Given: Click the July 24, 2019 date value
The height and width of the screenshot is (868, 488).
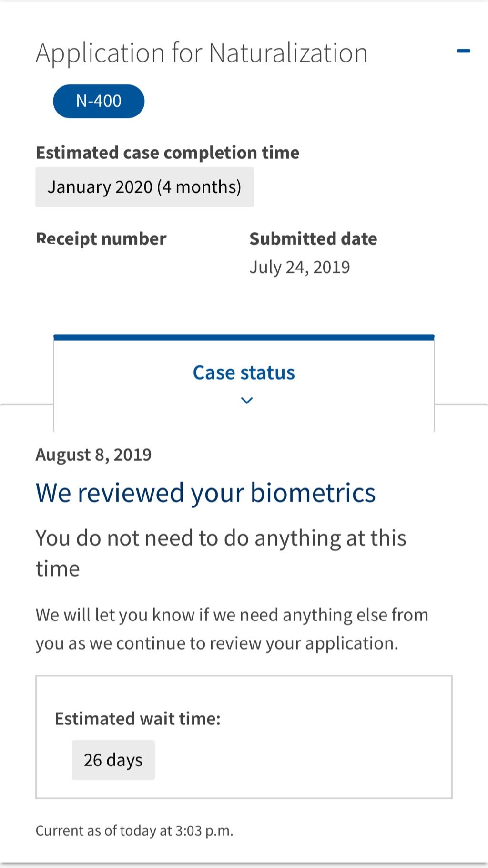Looking at the screenshot, I should [300, 268].
